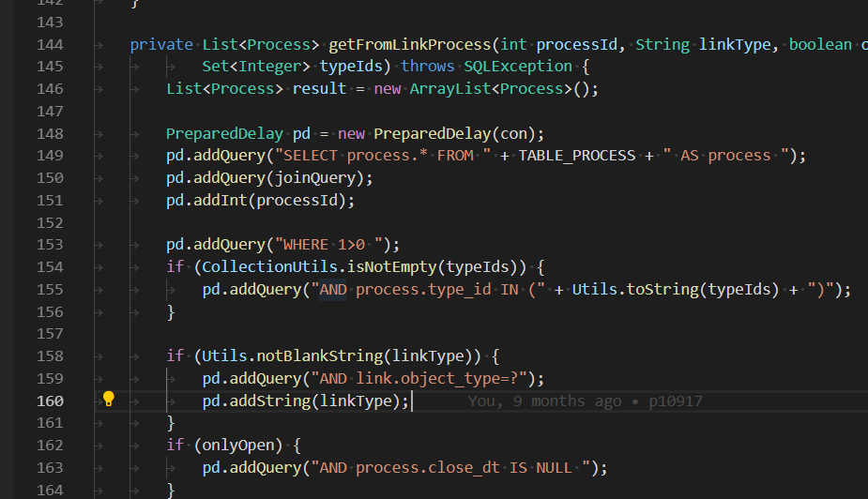Screen dimensions: 868x499
Task: Click Utils.toString call on line 155
Action: point(636,289)
